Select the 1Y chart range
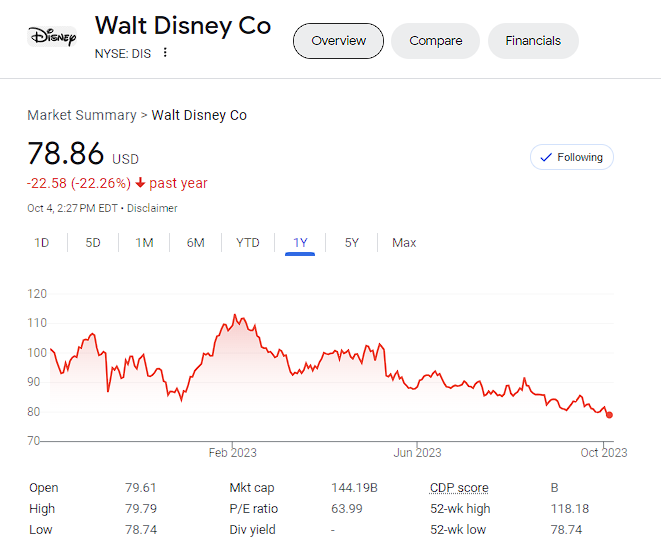 tap(300, 243)
